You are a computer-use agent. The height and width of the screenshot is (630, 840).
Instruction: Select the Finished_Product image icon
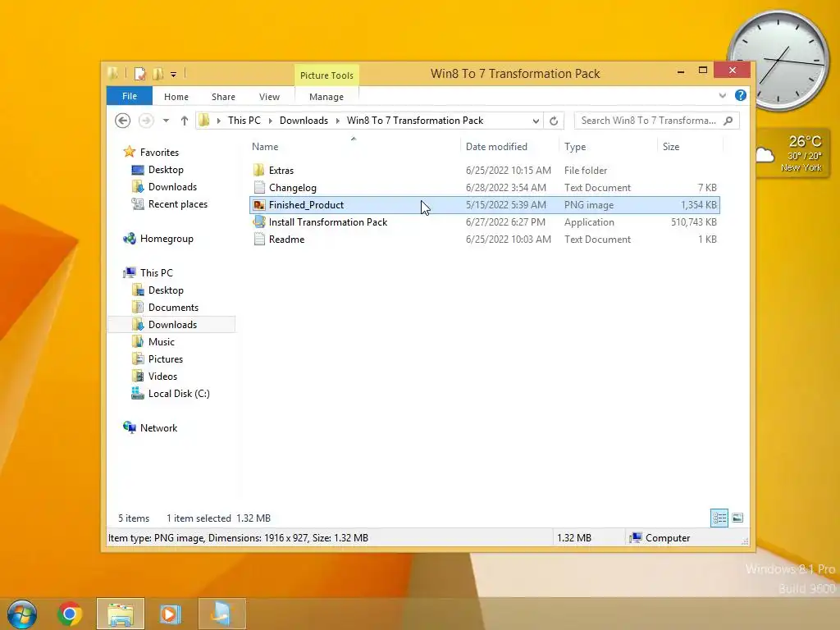click(x=259, y=204)
